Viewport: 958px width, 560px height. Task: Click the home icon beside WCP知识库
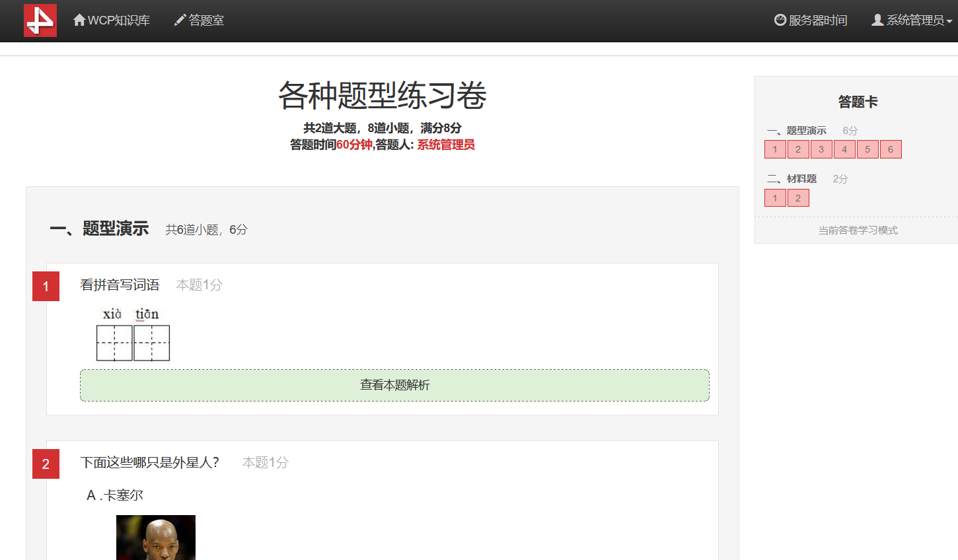(79, 20)
